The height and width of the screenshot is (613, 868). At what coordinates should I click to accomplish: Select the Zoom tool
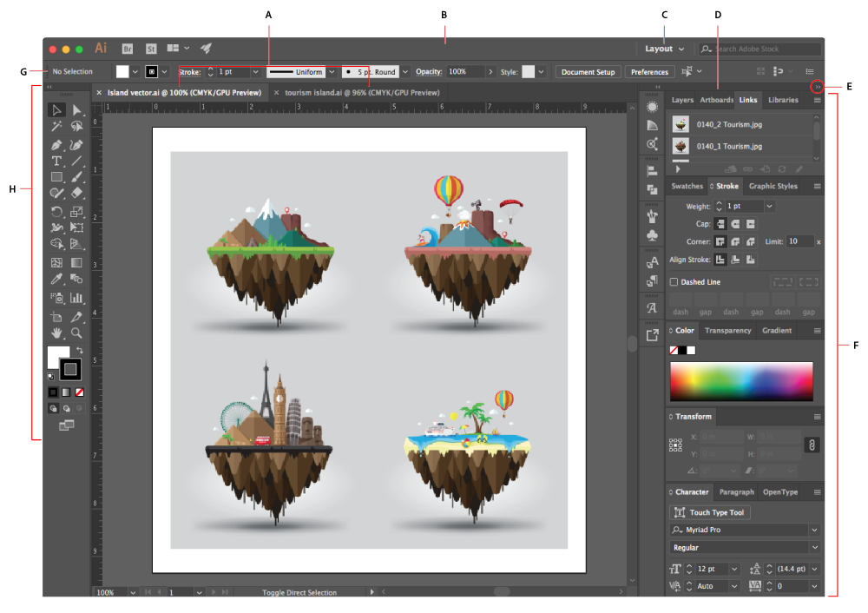(77, 333)
